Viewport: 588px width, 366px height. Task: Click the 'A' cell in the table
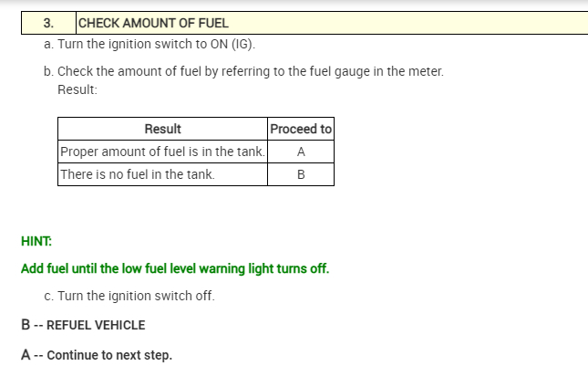301,152
